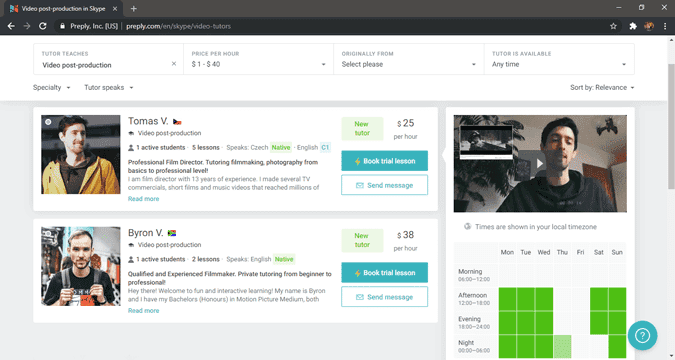The image size is (675, 360).
Task: Open the Originally from country dropdown
Action: point(409,59)
